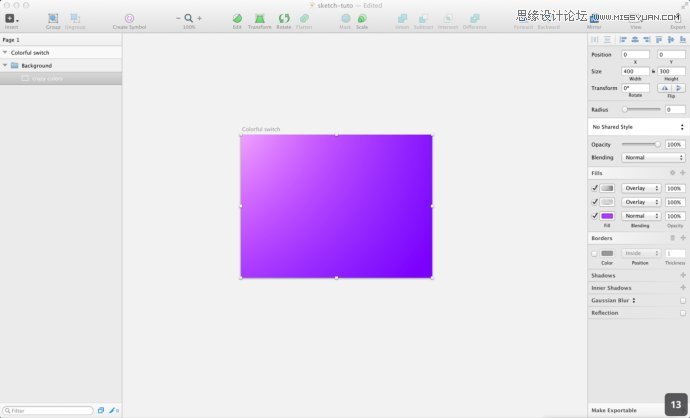Viewport: 690px width, 418px height.
Task: Select the Rotate tool
Action: [x=284, y=18]
